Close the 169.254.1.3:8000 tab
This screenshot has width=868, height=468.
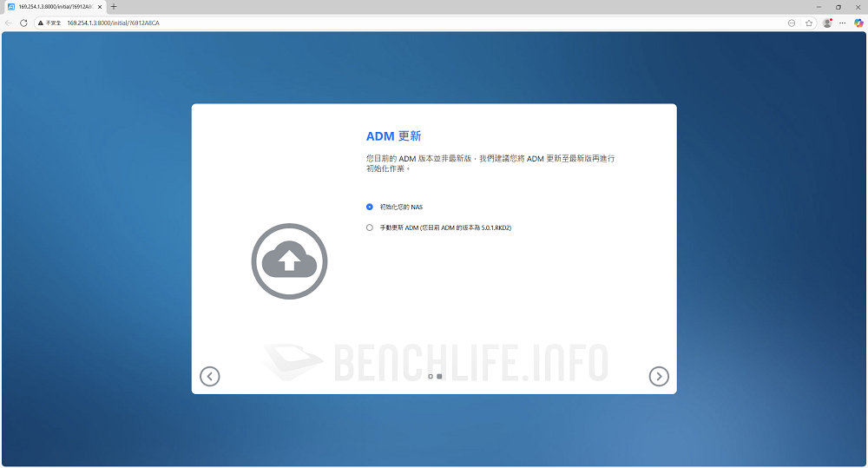(x=101, y=6)
